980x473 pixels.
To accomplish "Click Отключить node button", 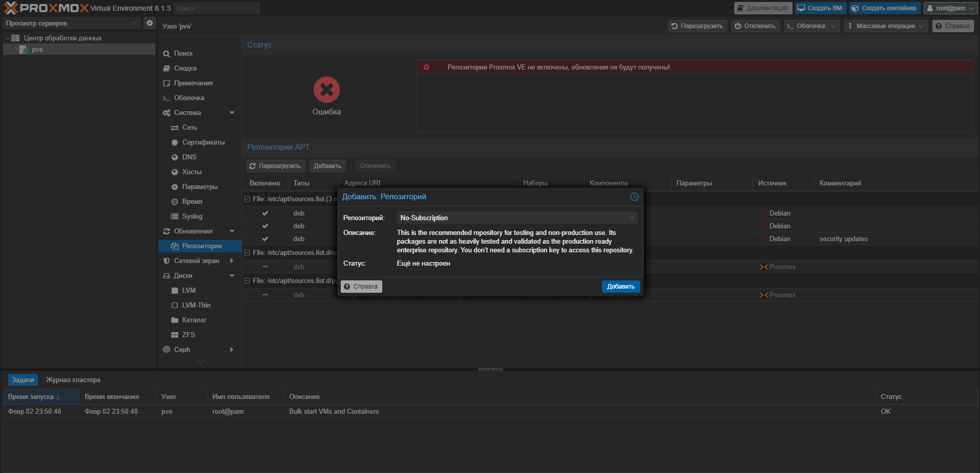I will (755, 26).
